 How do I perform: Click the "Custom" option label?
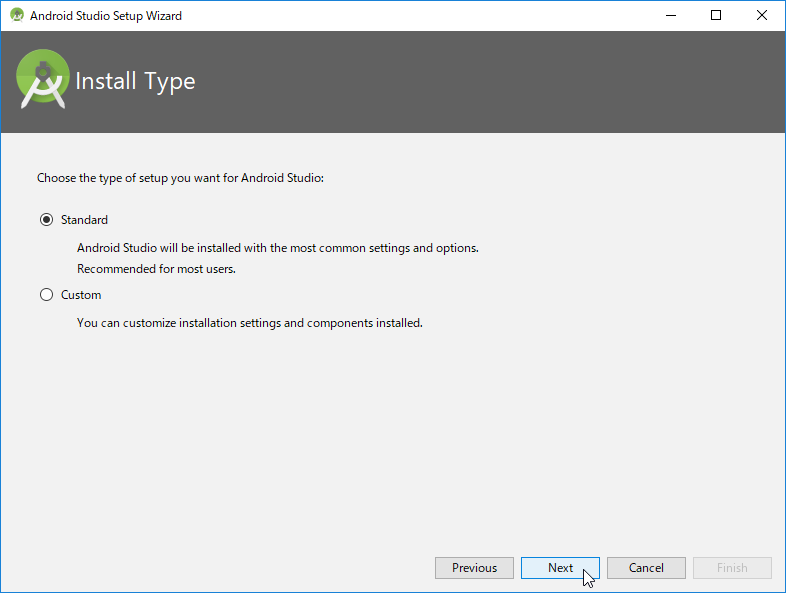[x=81, y=295]
